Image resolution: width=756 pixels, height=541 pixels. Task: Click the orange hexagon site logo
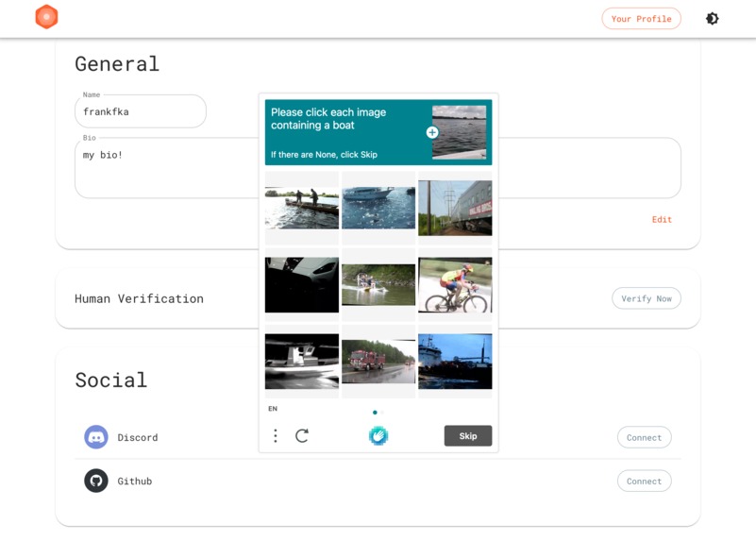[47, 17]
